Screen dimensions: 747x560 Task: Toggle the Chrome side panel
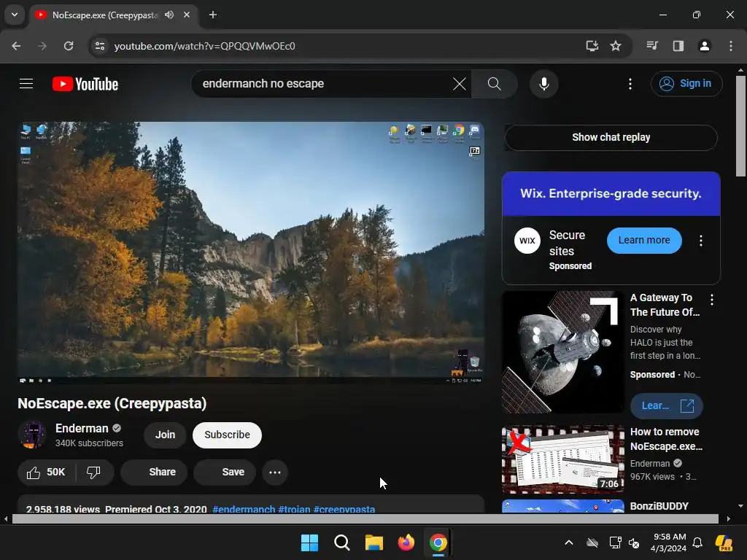pyautogui.click(x=678, y=46)
